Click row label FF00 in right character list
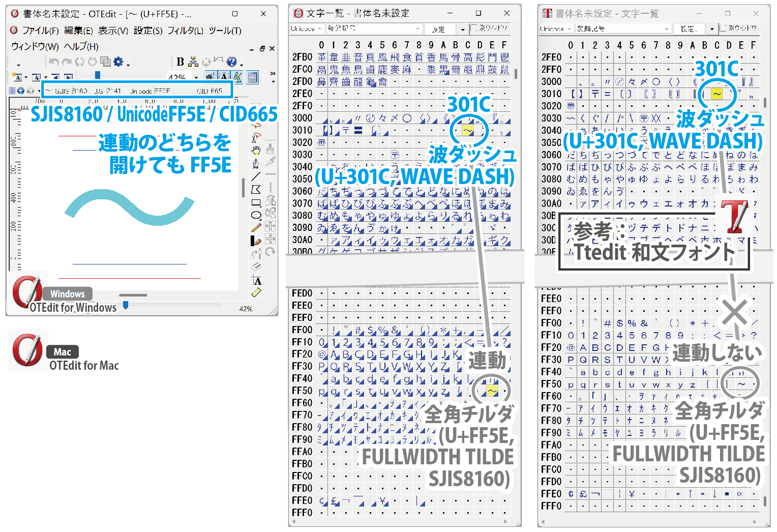 551,323
